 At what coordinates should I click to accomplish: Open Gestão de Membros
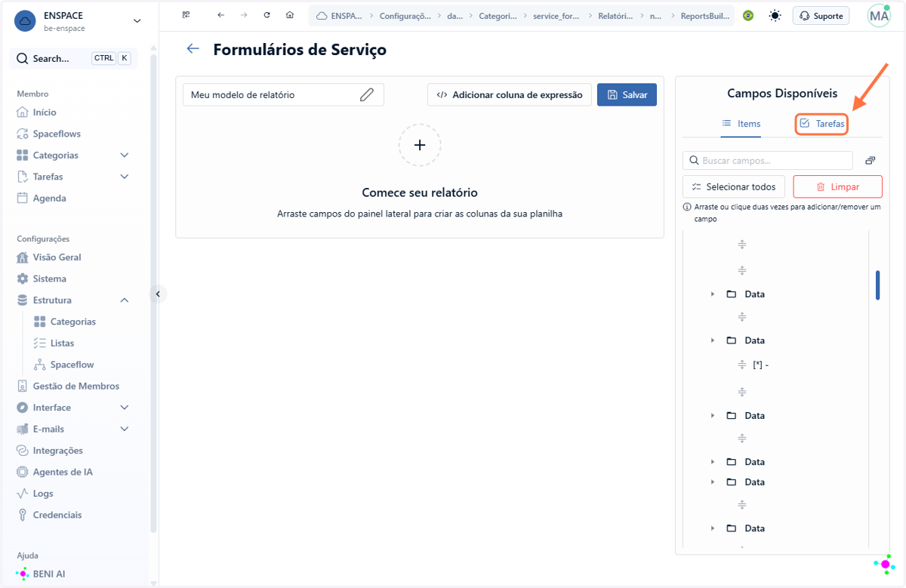[75, 386]
